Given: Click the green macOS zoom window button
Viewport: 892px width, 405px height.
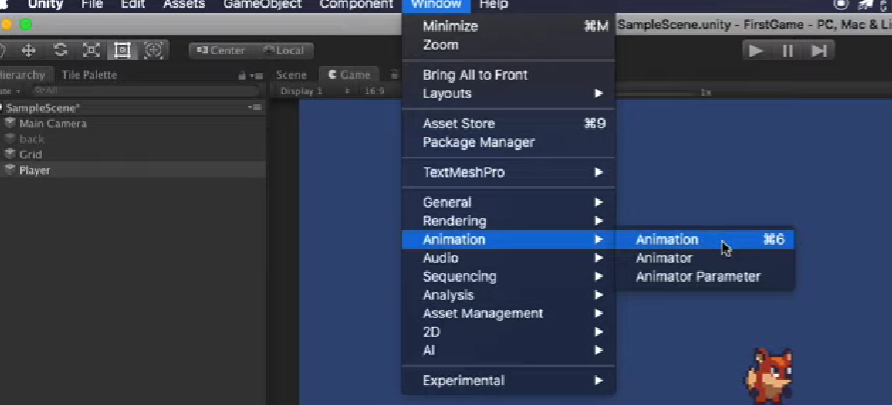Looking at the screenshot, I should point(26,24).
